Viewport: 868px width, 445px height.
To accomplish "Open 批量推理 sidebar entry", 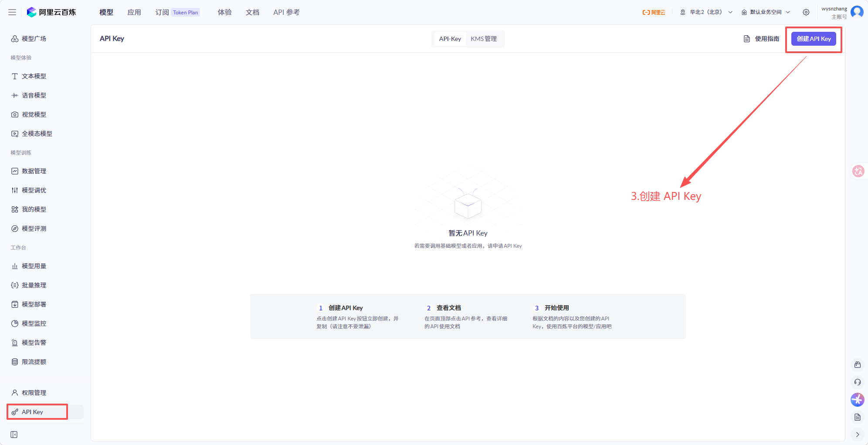I will (45, 285).
